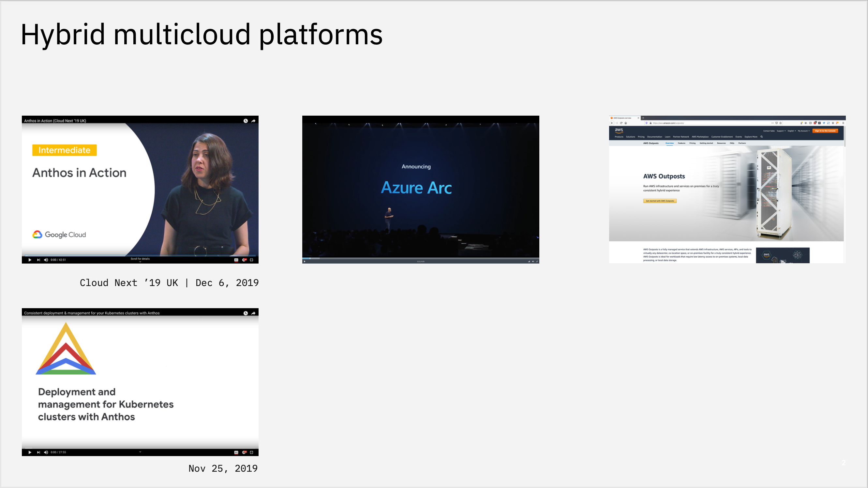Open Customer Enablement nav item

pyautogui.click(x=722, y=136)
